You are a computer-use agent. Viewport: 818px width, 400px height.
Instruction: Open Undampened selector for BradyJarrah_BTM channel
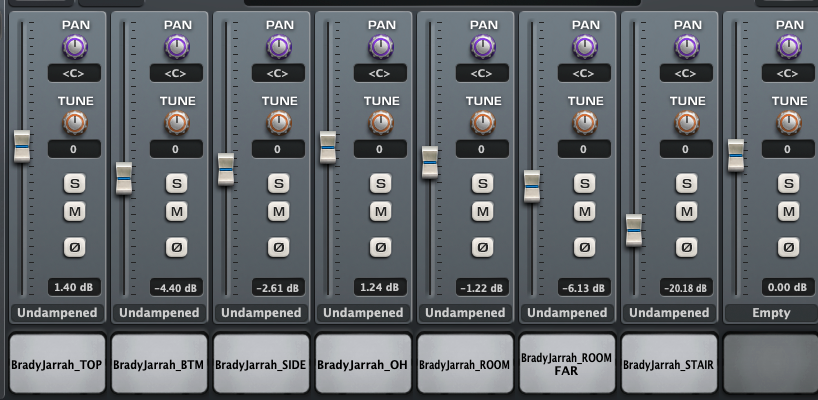(159, 313)
